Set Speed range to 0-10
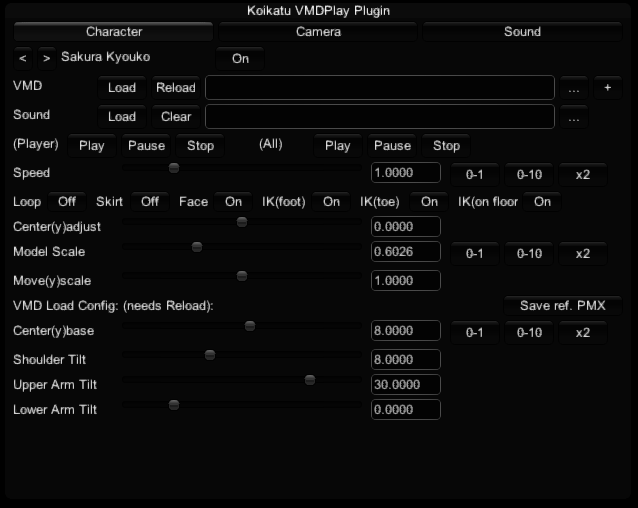The height and width of the screenshot is (508, 638). tap(529, 174)
